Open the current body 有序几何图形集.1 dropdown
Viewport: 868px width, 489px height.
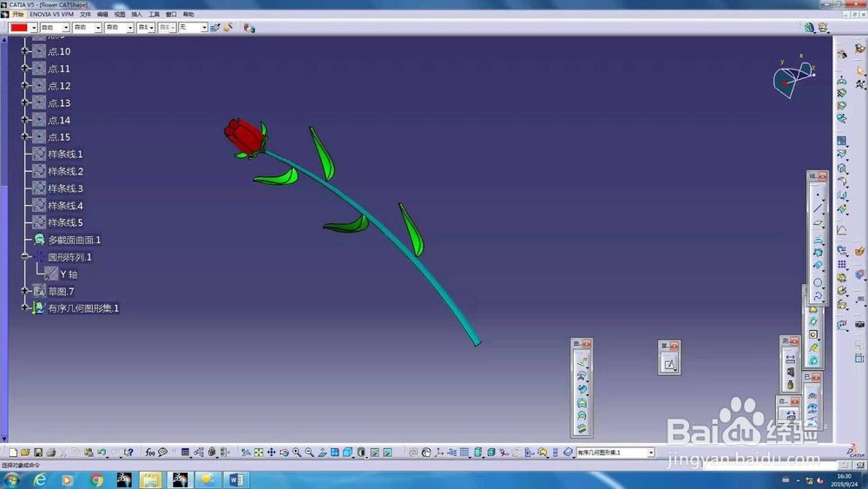[x=651, y=453]
